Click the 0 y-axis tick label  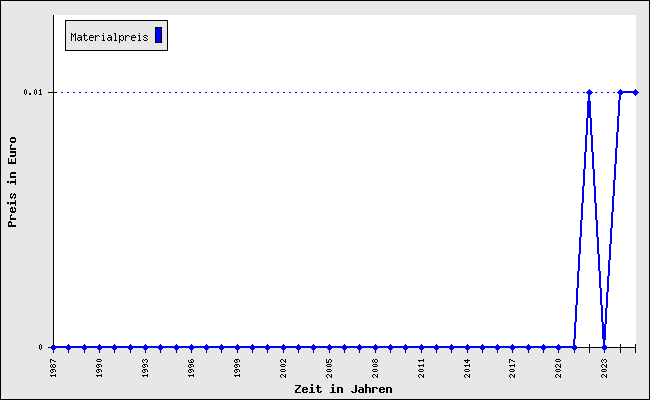click(x=40, y=347)
